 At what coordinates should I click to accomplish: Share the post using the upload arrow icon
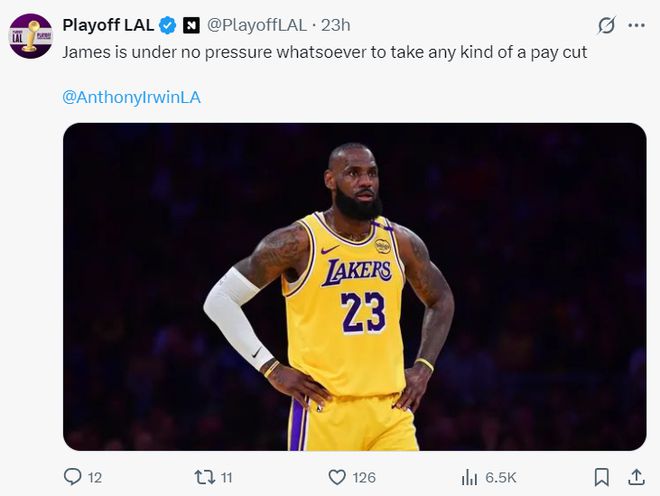[x=636, y=477]
